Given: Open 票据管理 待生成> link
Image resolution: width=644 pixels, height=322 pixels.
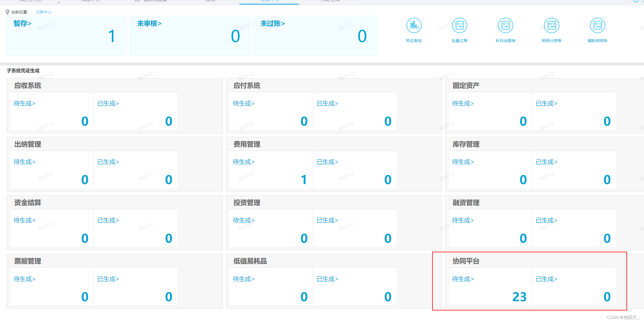Looking at the screenshot, I should point(25,279).
